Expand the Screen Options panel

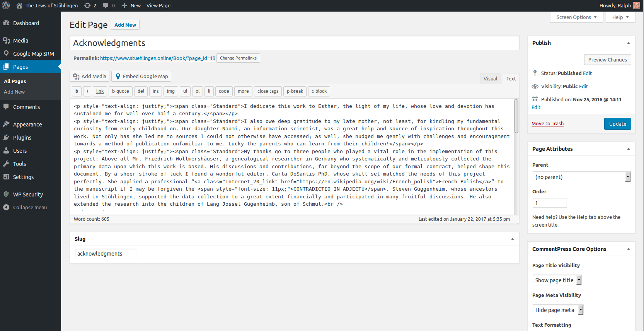click(x=576, y=17)
